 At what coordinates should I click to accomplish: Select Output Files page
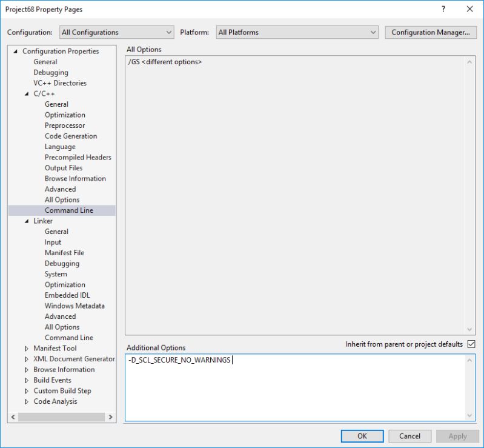pyautogui.click(x=64, y=168)
